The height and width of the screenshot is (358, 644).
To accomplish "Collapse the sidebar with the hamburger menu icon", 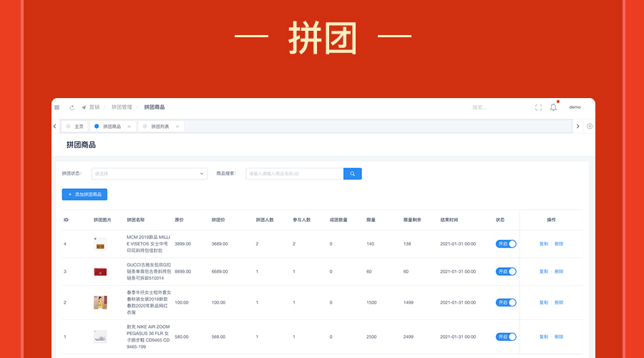I will point(57,107).
